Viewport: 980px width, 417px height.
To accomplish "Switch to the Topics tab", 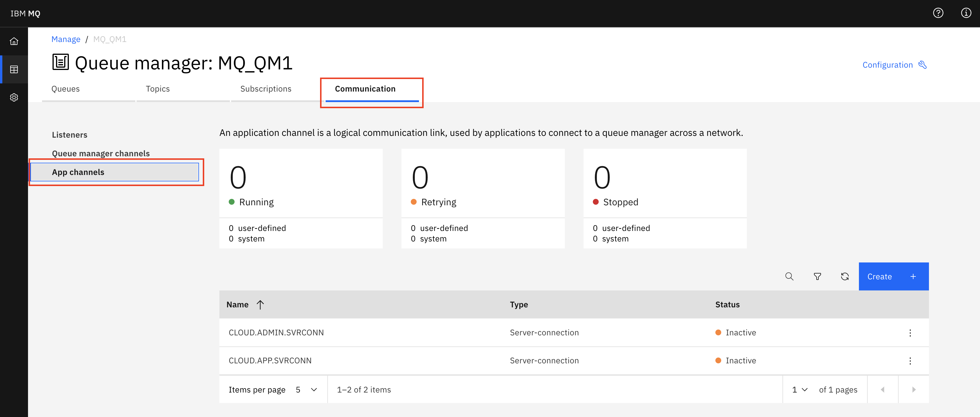I will pos(158,89).
